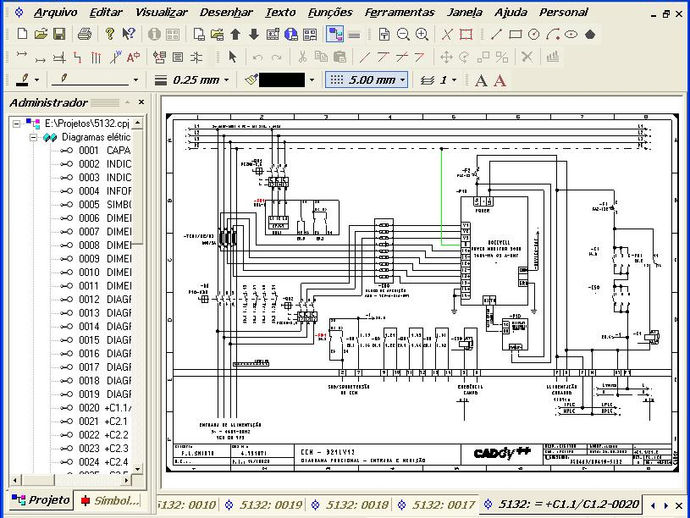Open the Desenhar menu
Screen dimensions: 690x518
coord(226,12)
